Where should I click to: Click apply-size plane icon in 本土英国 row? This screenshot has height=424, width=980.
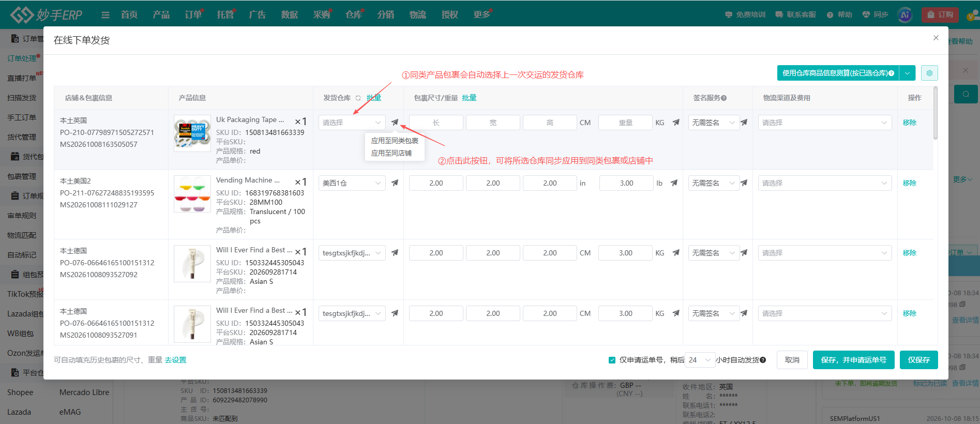point(676,123)
